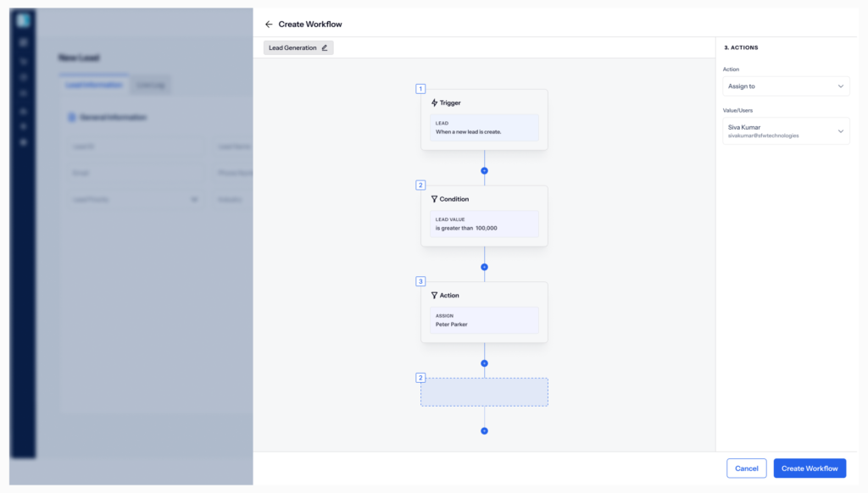Click app logo in background sidebar
This screenshot has width=868, height=493.
click(23, 20)
